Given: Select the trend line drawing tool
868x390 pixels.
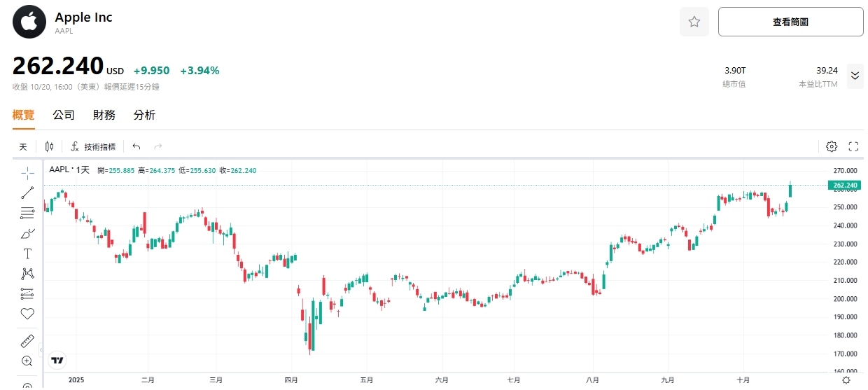Looking at the screenshot, I should coord(27,193).
